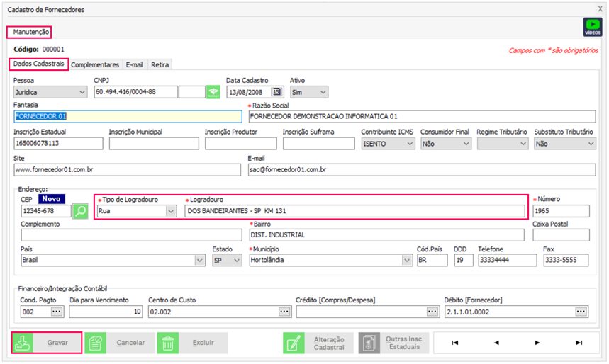
Task: Search the CEP with magnifier icon
Action: coord(81,211)
